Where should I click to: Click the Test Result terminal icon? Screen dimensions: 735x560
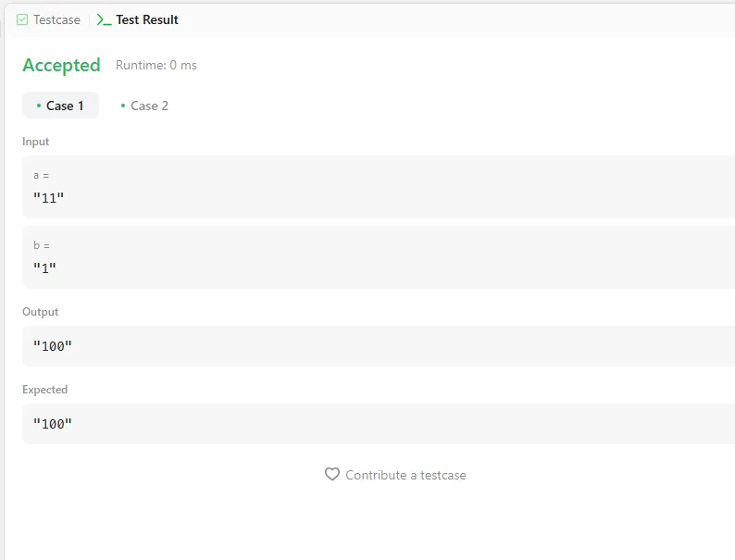104,19
